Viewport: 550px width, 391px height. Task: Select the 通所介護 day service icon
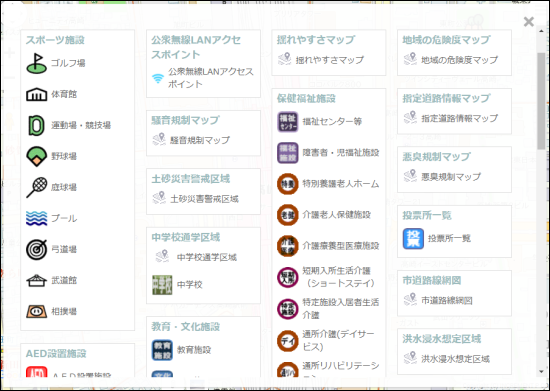tap(288, 341)
